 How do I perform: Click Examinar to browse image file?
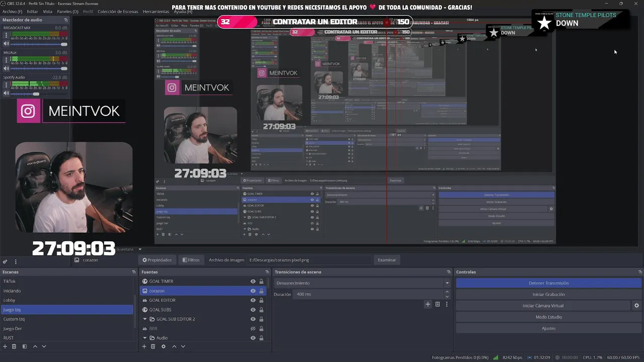(x=387, y=260)
